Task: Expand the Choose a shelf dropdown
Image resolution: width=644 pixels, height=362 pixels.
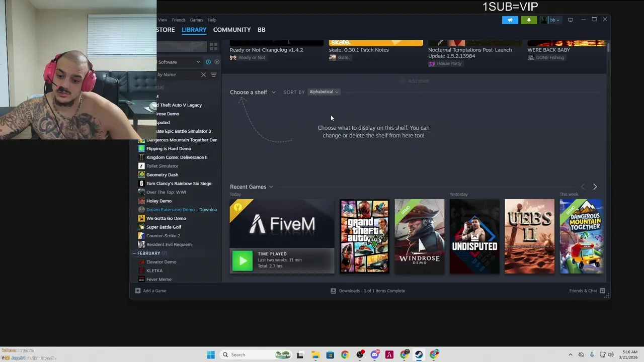Action: coord(253,92)
